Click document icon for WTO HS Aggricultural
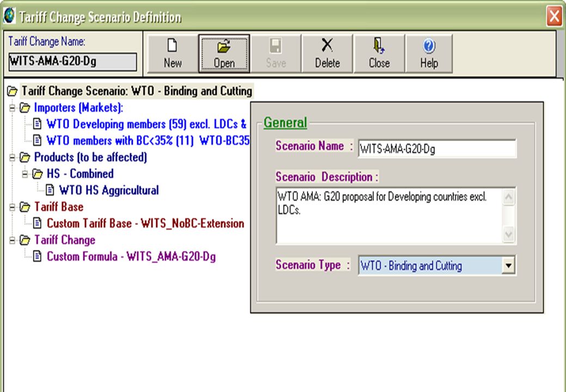This screenshot has height=392, width=566. click(x=50, y=190)
